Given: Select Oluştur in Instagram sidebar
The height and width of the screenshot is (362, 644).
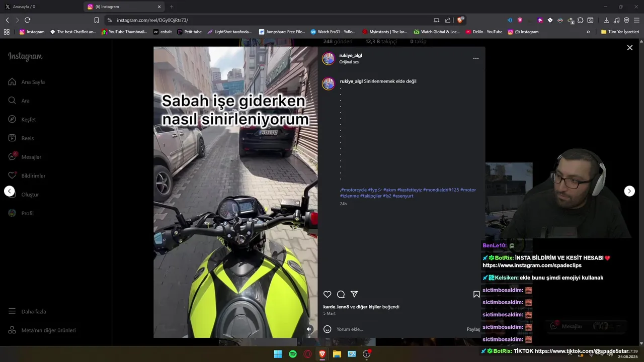Looking at the screenshot, I should coord(24,195).
